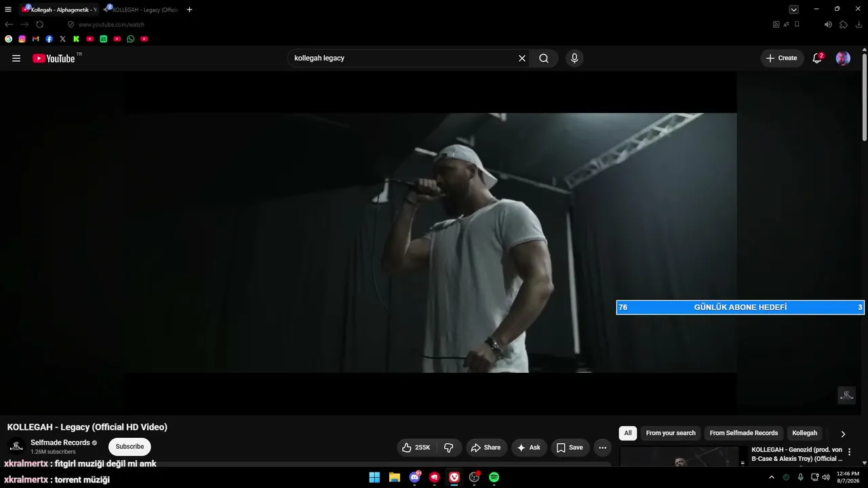
Task: Select the Kollegah filter chip
Action: tap(805, 433)
